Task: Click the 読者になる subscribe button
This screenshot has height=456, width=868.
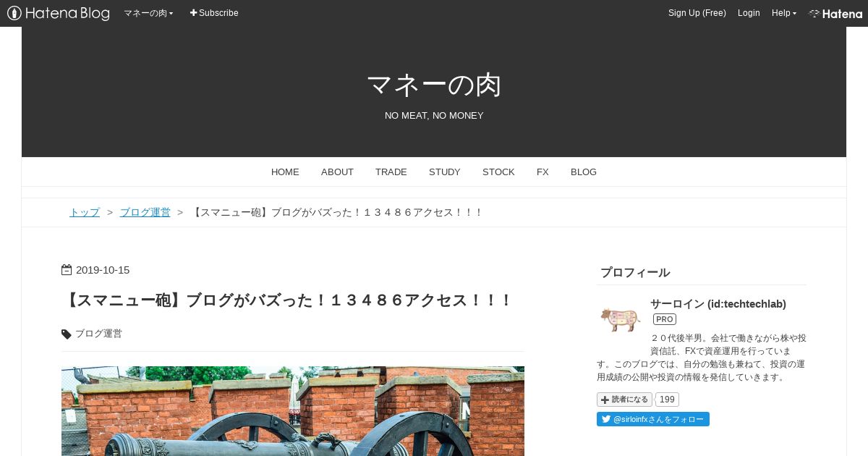Action: click(x=624, y=400)
